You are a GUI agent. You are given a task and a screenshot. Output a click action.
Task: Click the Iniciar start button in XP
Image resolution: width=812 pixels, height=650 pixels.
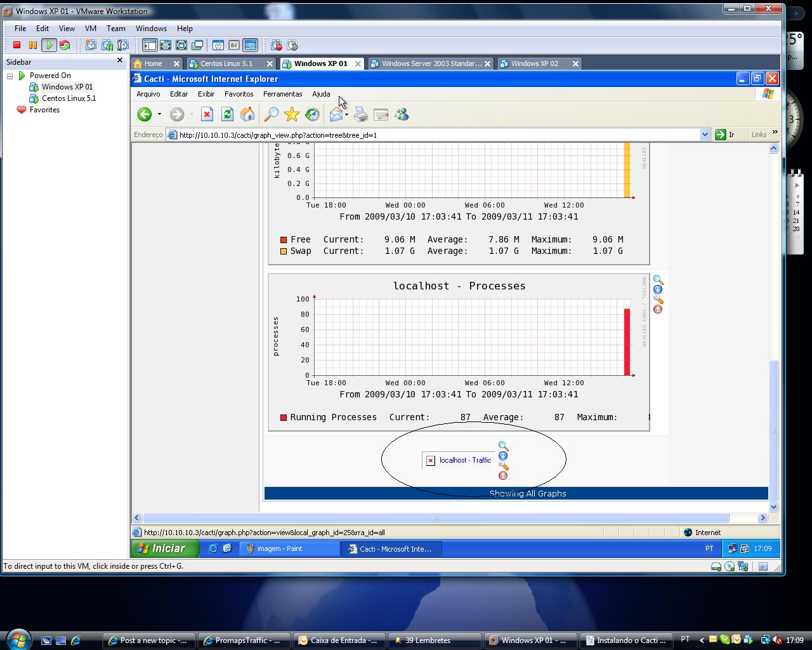coord(165,548)
